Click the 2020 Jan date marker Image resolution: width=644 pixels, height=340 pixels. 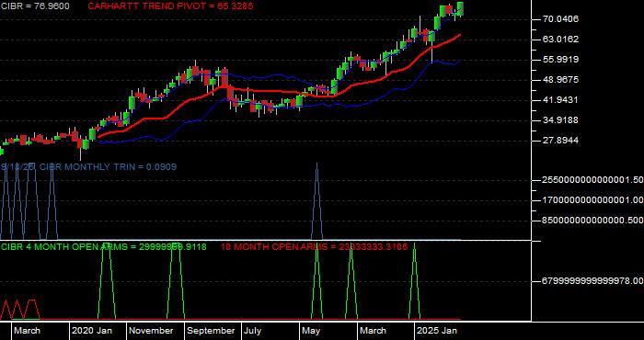click(x=92, y=331)
